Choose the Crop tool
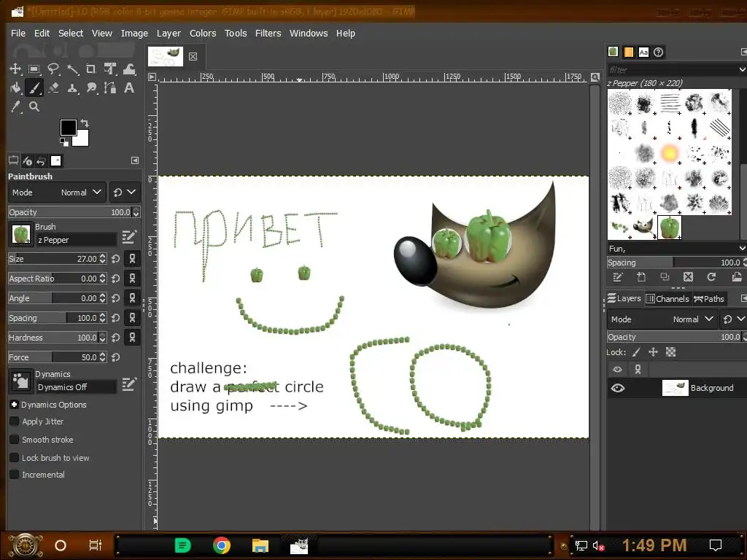Viewport: 747px width, 560px height. 91,69
